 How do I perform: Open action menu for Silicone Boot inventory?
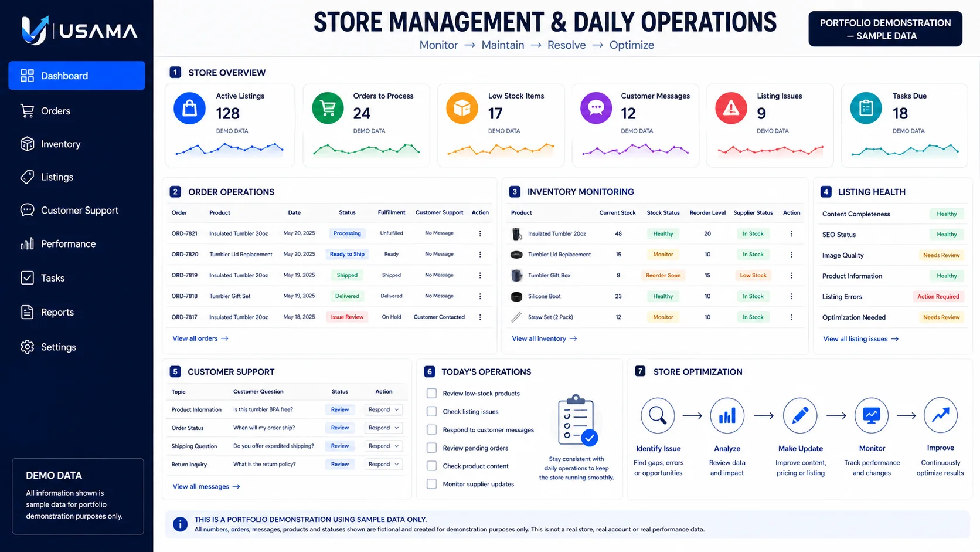pos(791,296)
